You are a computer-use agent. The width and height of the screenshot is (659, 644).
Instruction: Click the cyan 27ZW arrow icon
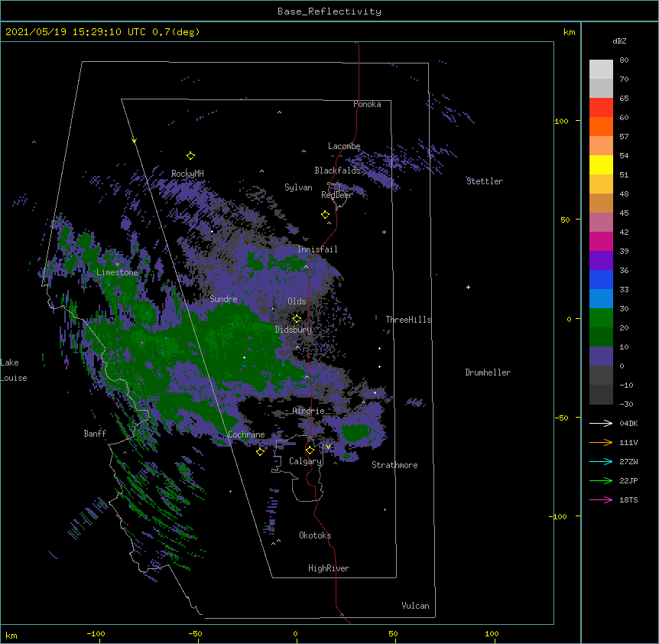click(x=601, y=461)
